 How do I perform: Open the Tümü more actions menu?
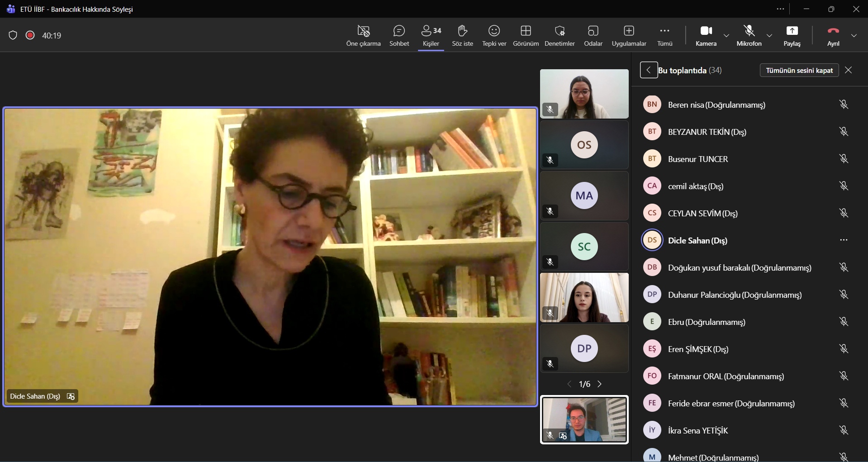point(664,35)
